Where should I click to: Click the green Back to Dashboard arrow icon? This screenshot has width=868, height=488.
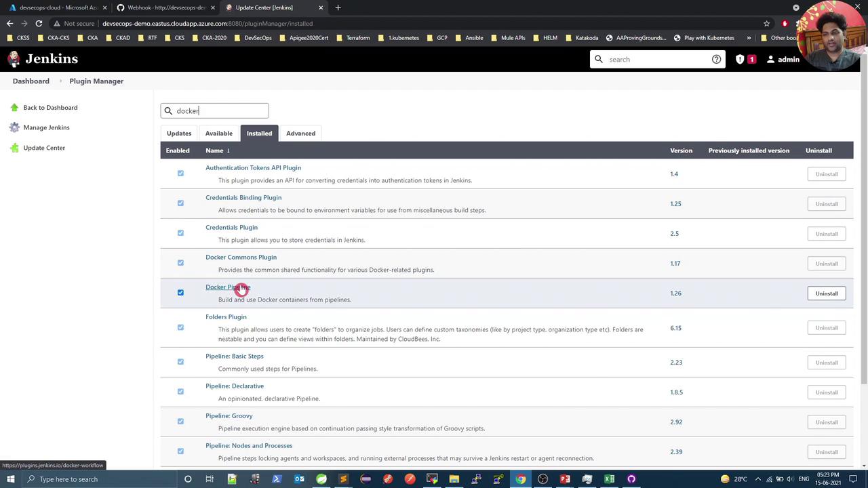coord(14,108)
